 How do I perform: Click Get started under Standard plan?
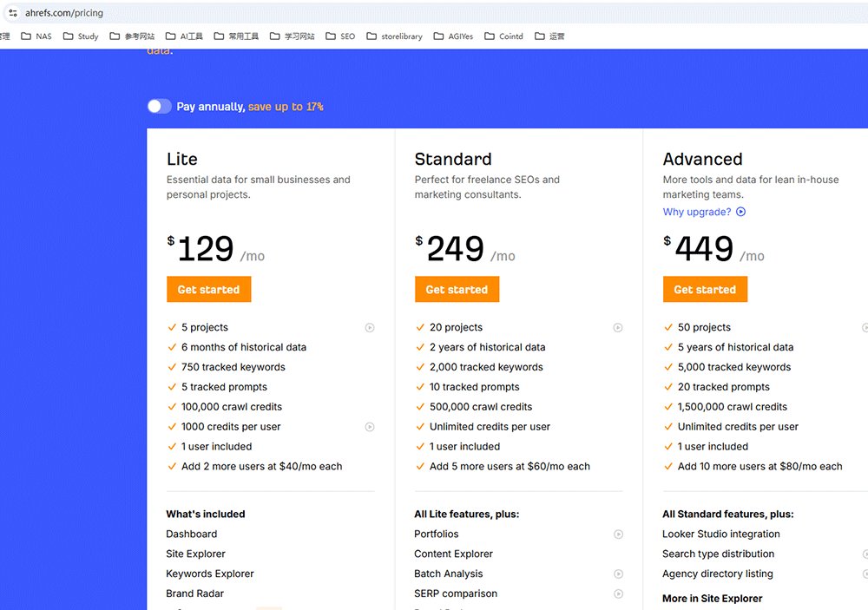pos(457,289)
